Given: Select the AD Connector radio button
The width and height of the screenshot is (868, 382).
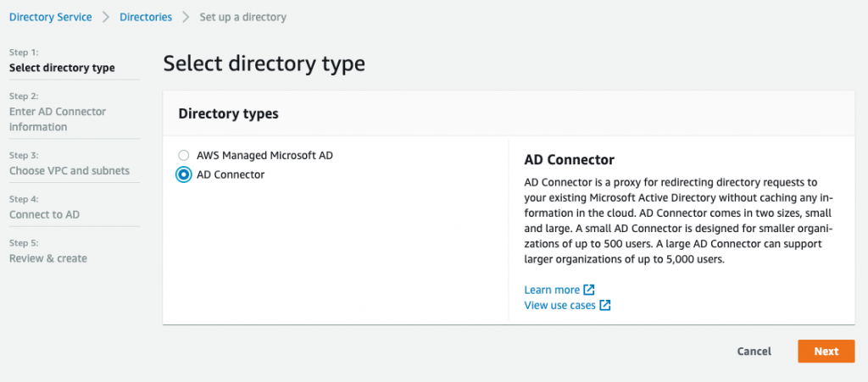Looking at the screenshot, I should coord(183,174).
